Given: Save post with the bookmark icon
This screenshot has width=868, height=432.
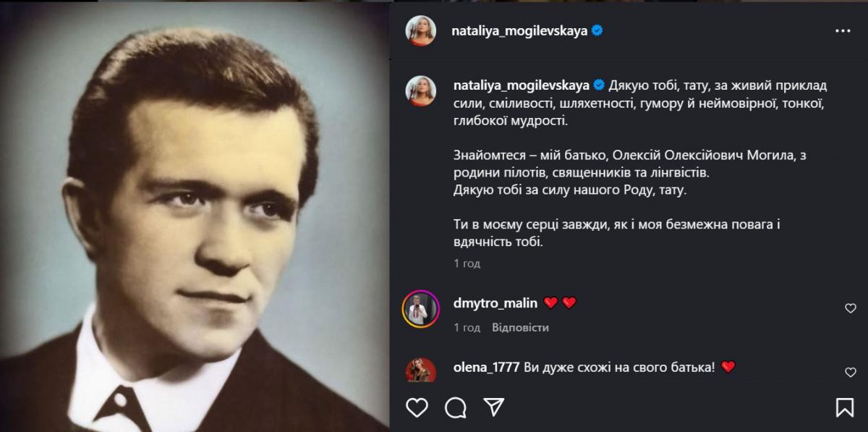Looking at the screenshot, I should click(x=844, y=407).
